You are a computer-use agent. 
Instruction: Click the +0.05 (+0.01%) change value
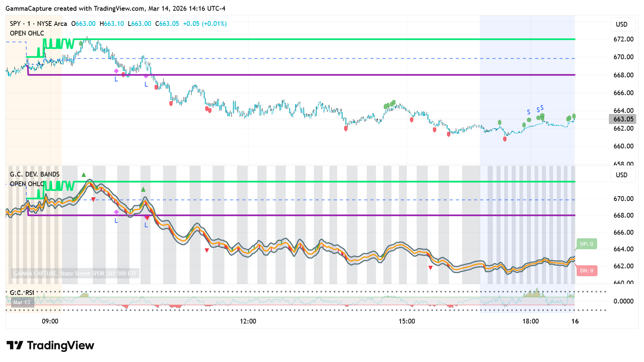205,24
